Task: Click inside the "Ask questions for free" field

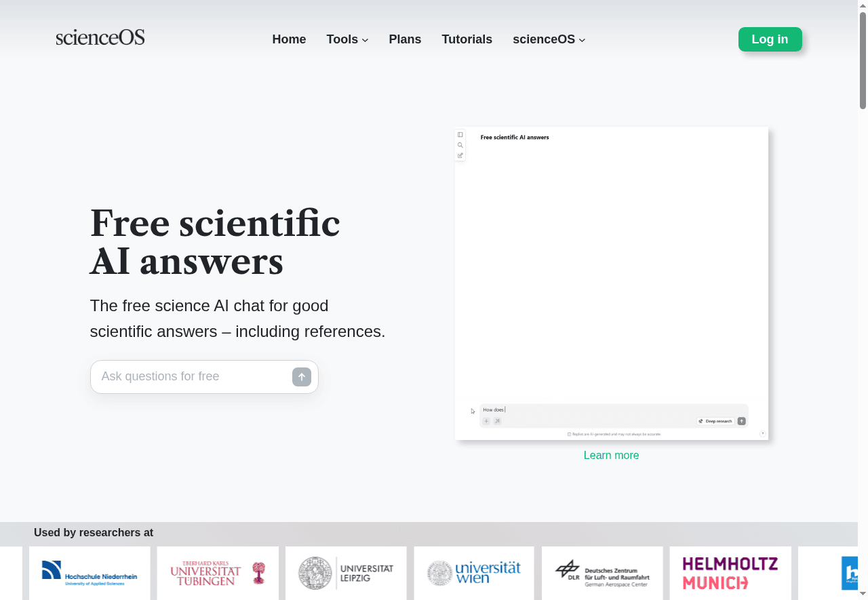Action: point(190,376)
